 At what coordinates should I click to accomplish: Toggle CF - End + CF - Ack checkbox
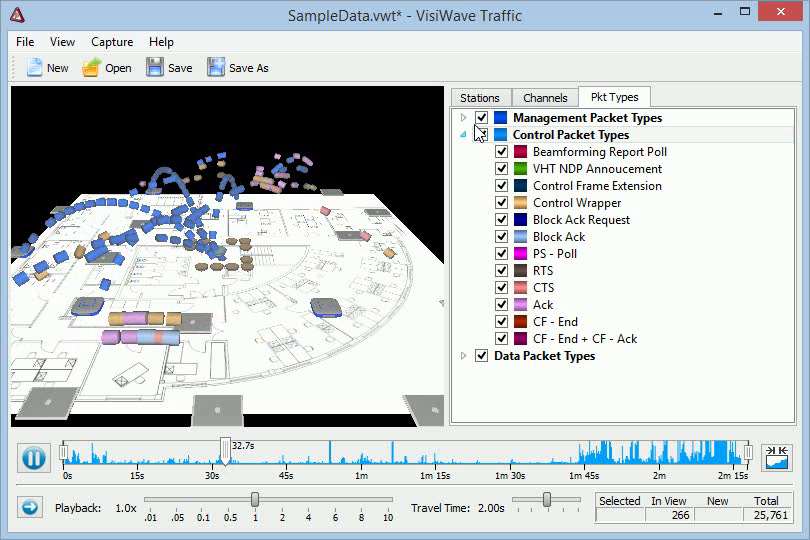[x=501, y=338]
